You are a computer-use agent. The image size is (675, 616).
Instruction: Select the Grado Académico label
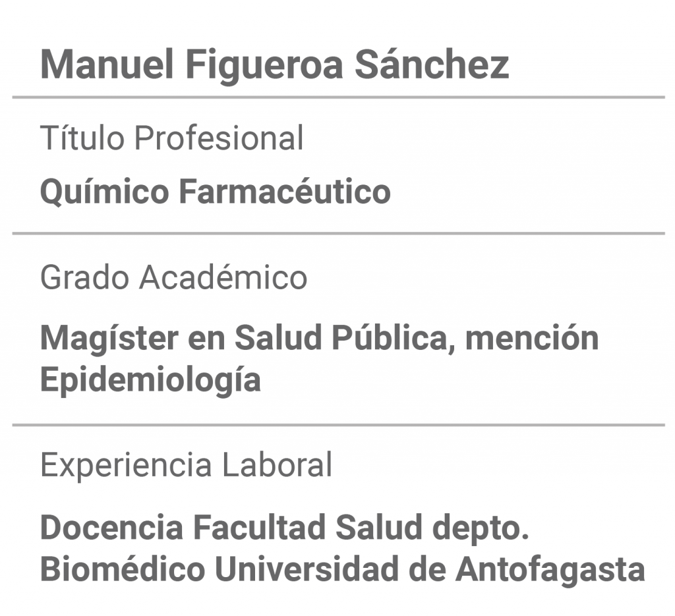pos(173,277)
